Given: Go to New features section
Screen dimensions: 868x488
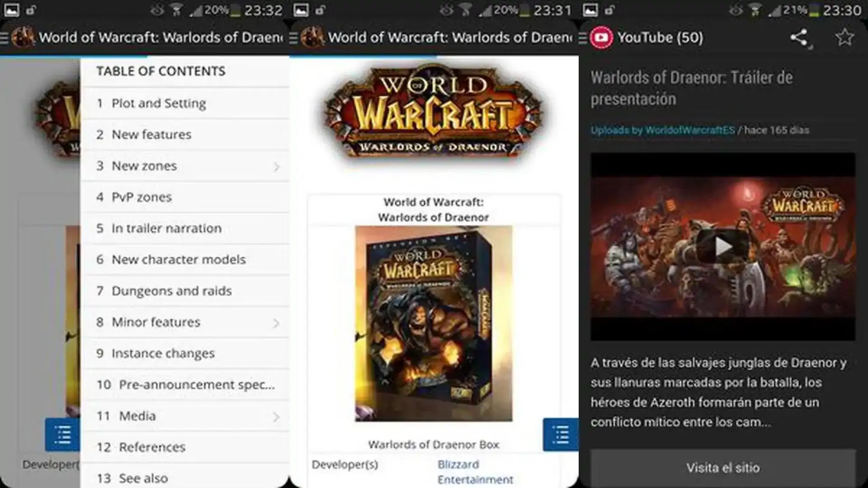Looking at the screenshot, I should [x=184, y=135].
